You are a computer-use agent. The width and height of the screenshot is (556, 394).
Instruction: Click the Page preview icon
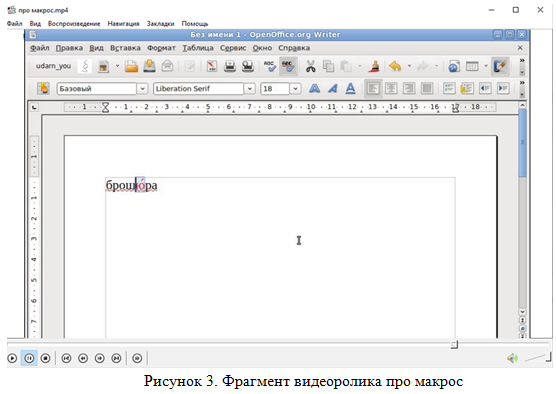(248, 66)
